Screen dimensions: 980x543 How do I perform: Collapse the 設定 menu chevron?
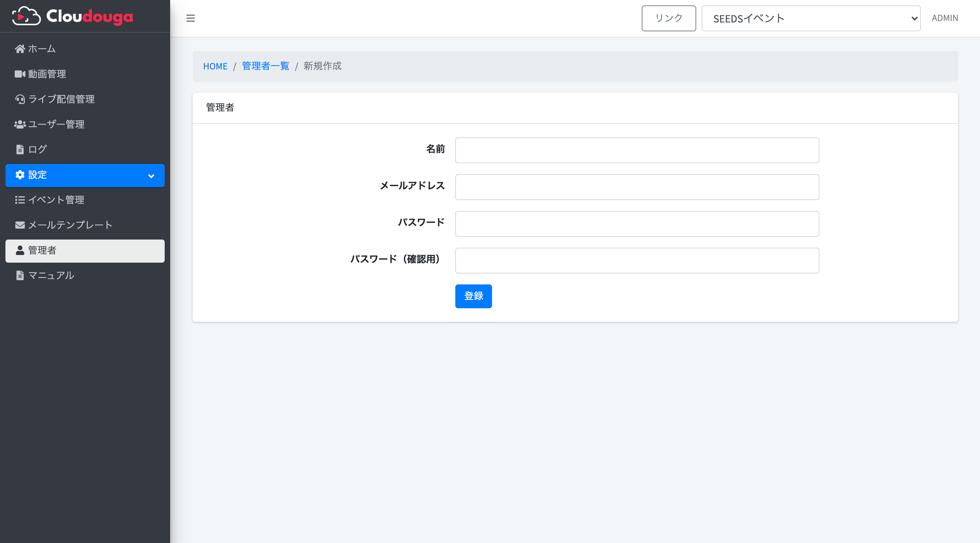151,176
